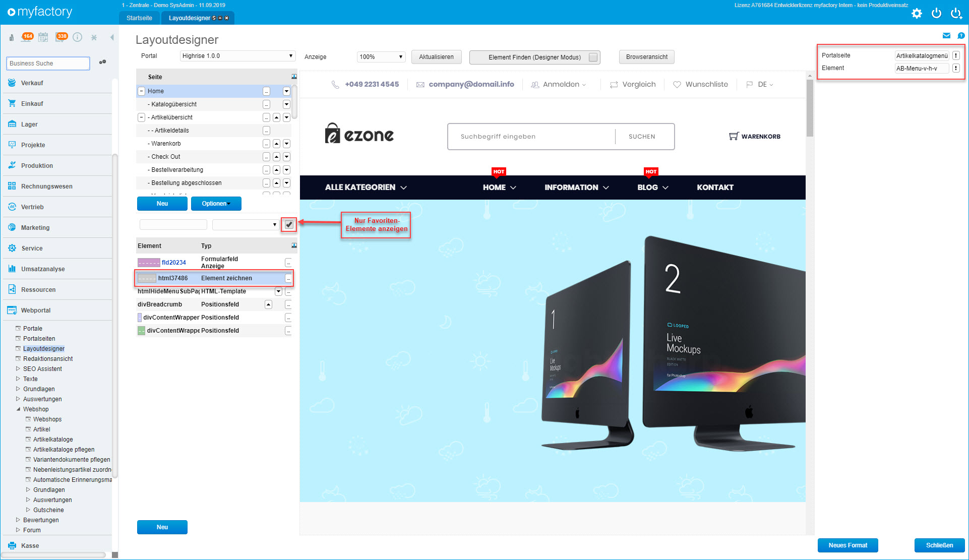
Task: Open the calendar icon in sidebar toolbar
Action: point(43,37)
